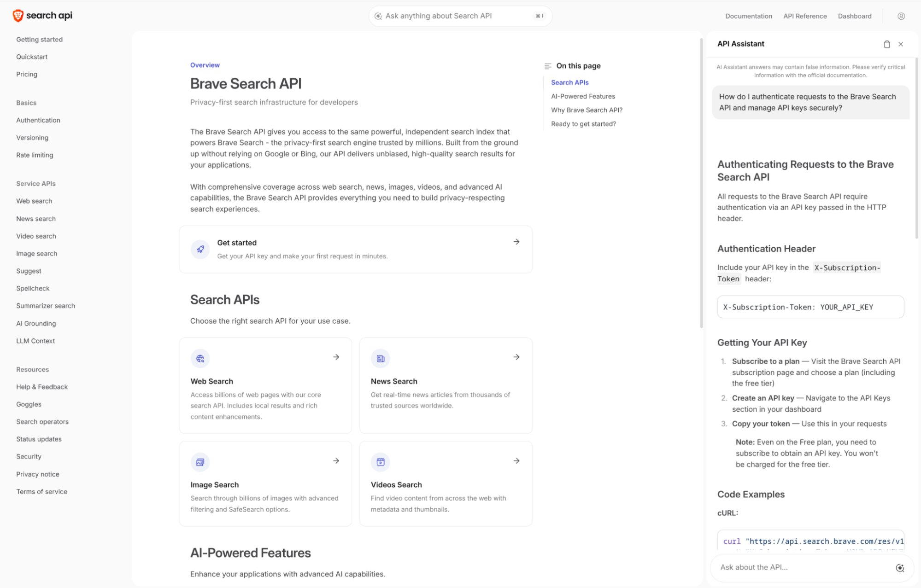Expand the Web Search card arrow
921x588 pixels.
[335, 356]
